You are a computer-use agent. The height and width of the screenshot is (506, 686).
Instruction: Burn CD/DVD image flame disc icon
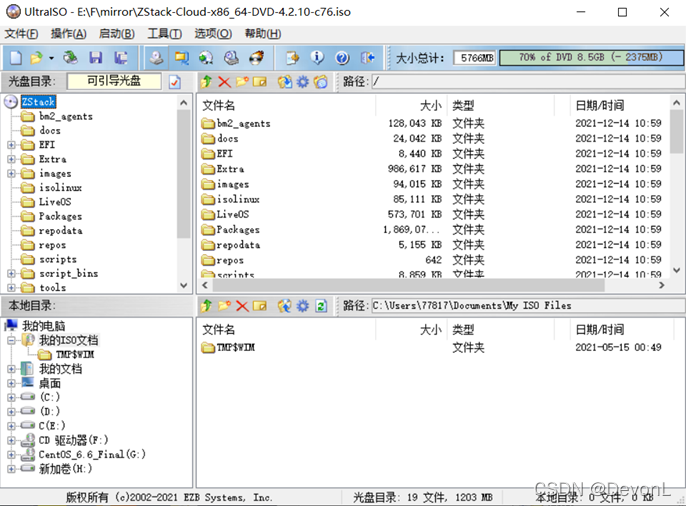coord(257,57)
